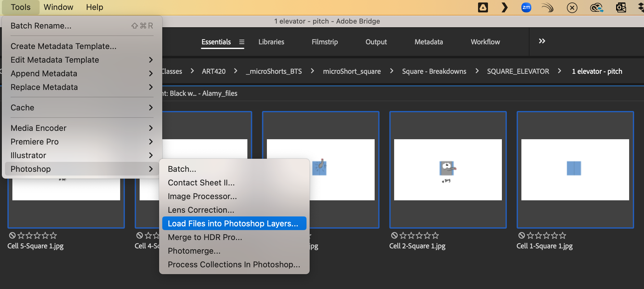Click the reject icon under Cell 1-Square 1.jpg
This screenshot has height=289, width=644.
click(521, 236)
